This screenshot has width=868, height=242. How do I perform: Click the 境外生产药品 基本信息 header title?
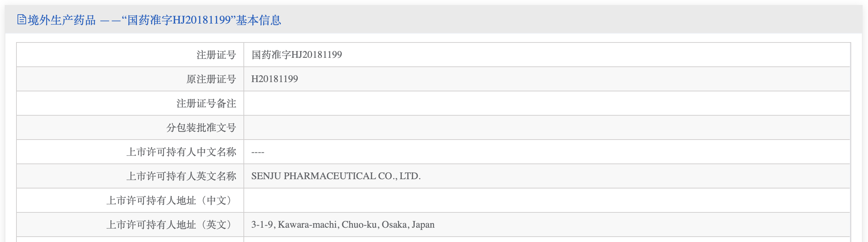(x=154, y=20)
